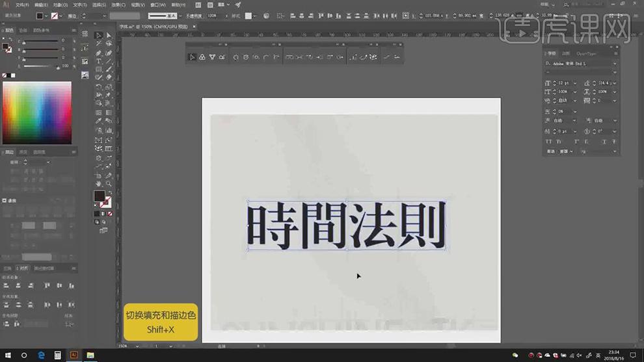Open the 效果(C) menu
The width and height of the screenshot is (644, 362).
(118, 5)
